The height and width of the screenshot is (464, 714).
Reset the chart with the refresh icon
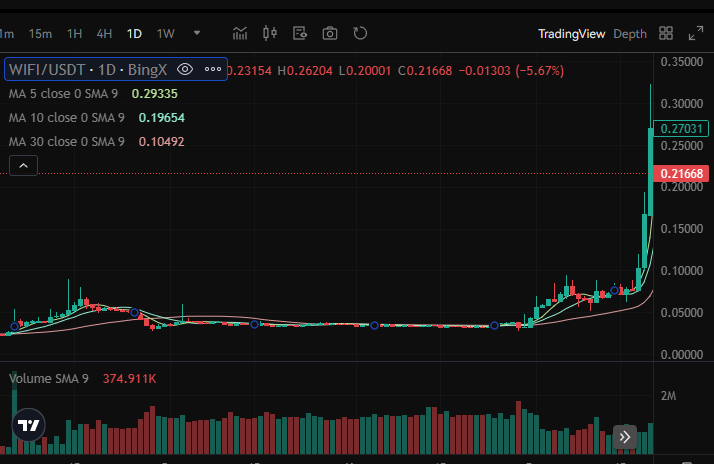click(360, 33)
